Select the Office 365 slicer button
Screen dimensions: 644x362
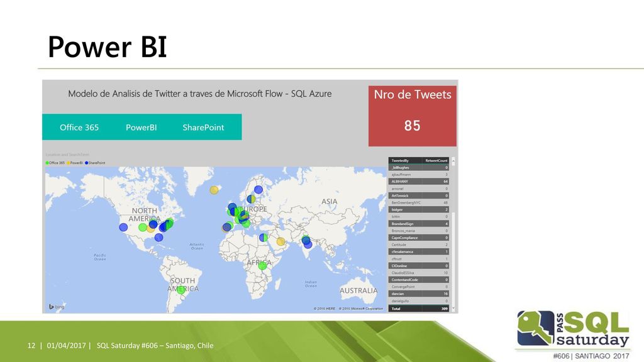click(x=79, y=127)
